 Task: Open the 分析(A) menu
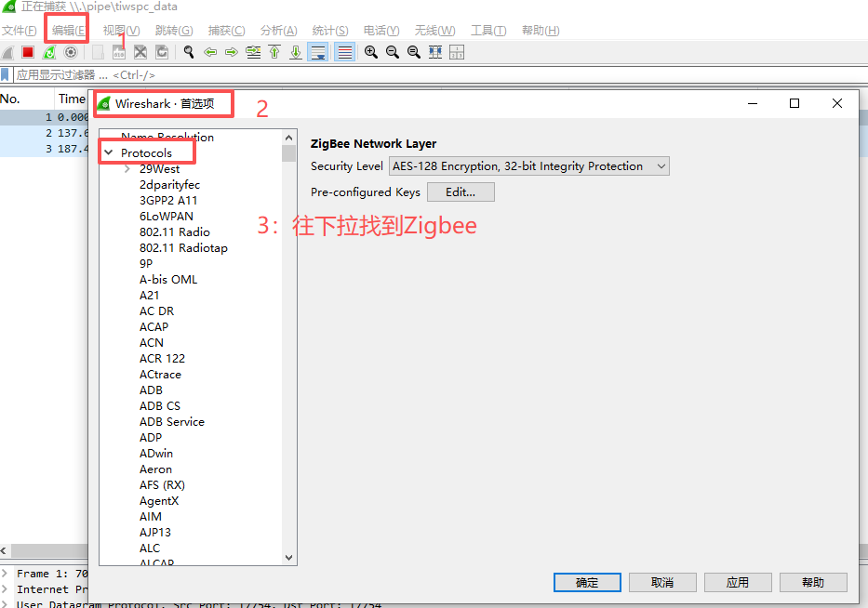(x=279, y=31)
